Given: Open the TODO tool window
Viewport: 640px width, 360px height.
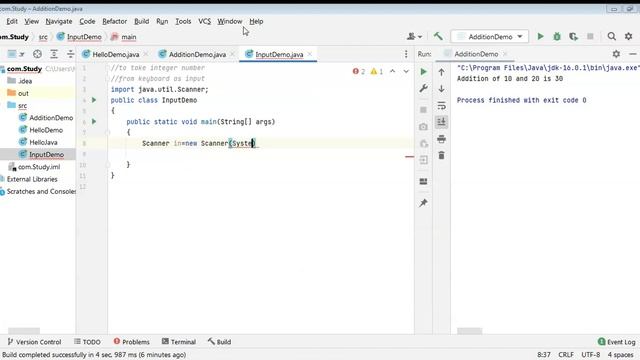Looking at the screenshot, I should coord(87,342).
